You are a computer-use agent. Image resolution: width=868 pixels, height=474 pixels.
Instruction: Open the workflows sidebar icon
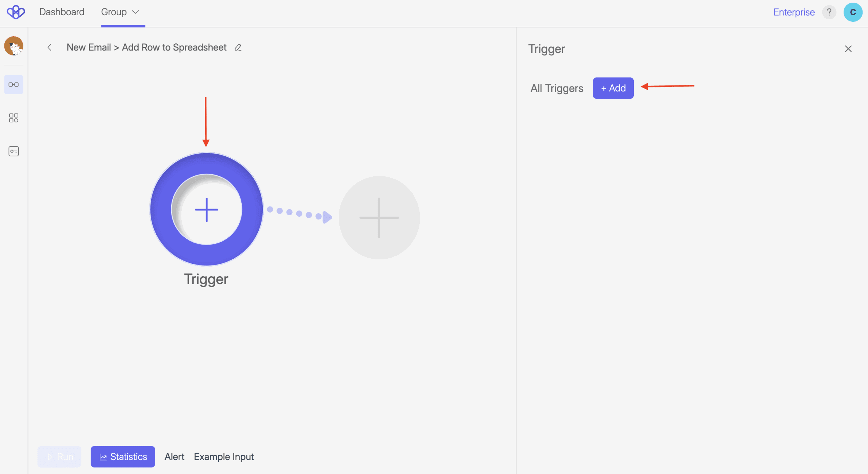pyautogui.click(x=14, y=84)
